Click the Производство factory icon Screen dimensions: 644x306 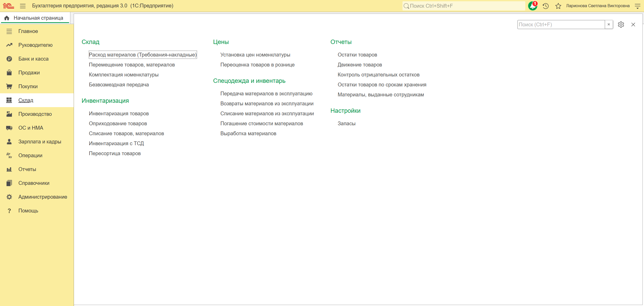pos(9,114)
